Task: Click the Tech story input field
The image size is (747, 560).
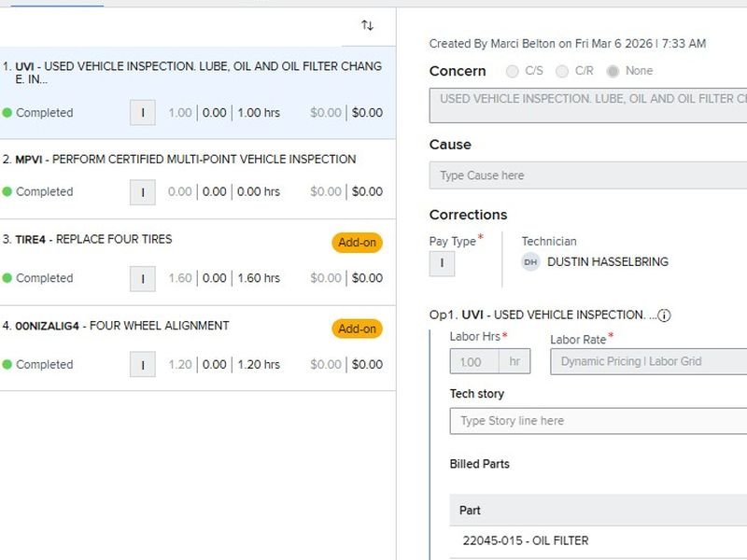Action: (598, 421)
